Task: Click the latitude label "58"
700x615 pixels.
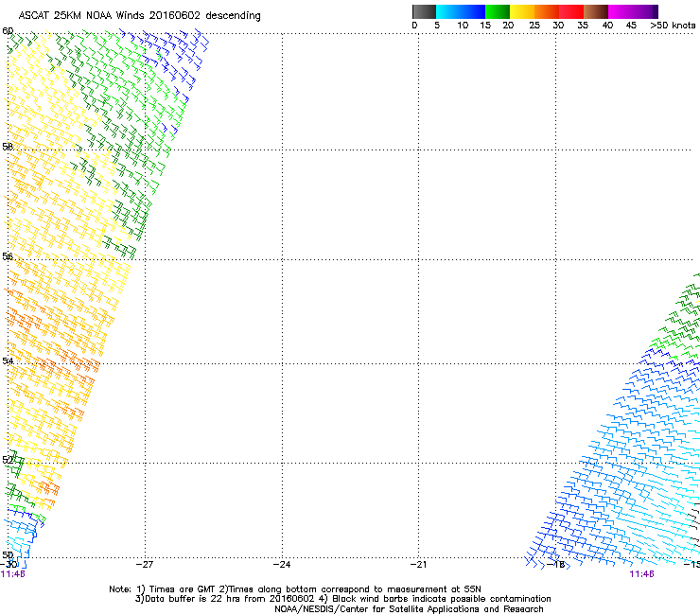Action: point(8,147)
